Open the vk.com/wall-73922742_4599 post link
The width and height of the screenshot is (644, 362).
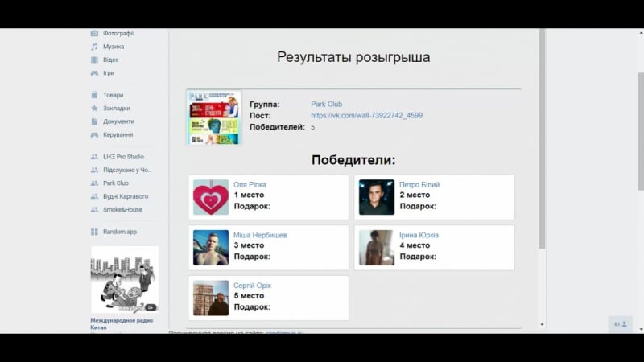(366, 115)
